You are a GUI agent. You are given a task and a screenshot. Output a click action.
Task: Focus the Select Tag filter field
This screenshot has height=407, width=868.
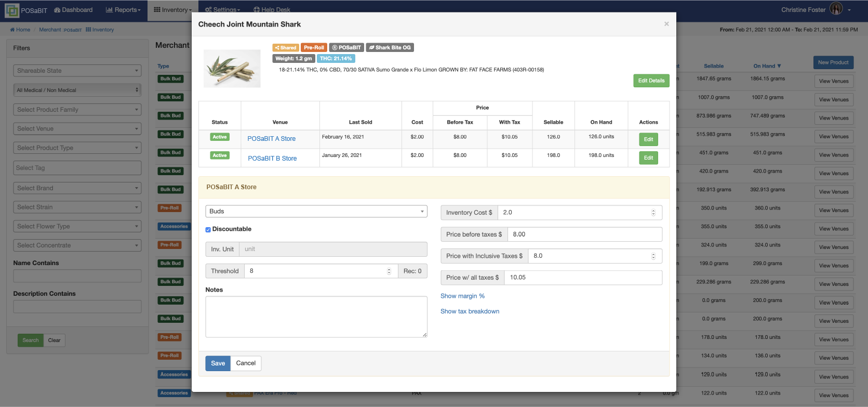click(77, 168)
